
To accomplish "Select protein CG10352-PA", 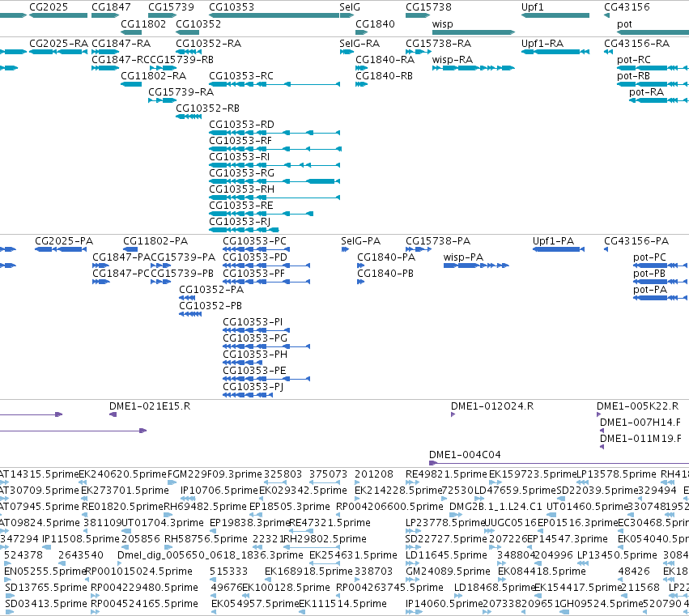I will [x=187, y=298].
